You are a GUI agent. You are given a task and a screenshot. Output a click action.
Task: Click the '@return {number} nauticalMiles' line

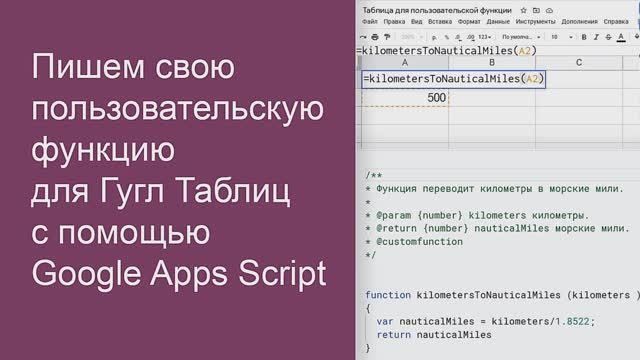(498, 228)
